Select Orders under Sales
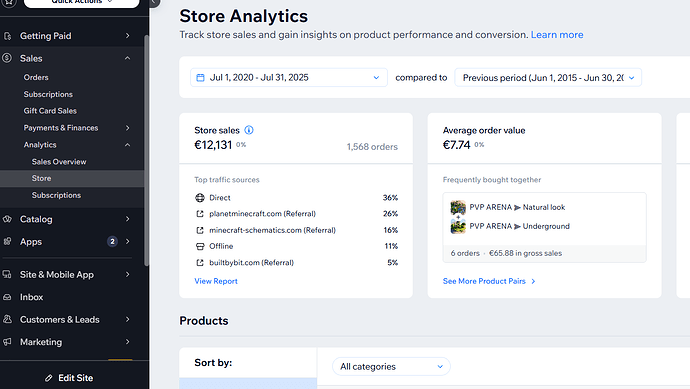The image size is (690, 389). click(x=36, y=77)
